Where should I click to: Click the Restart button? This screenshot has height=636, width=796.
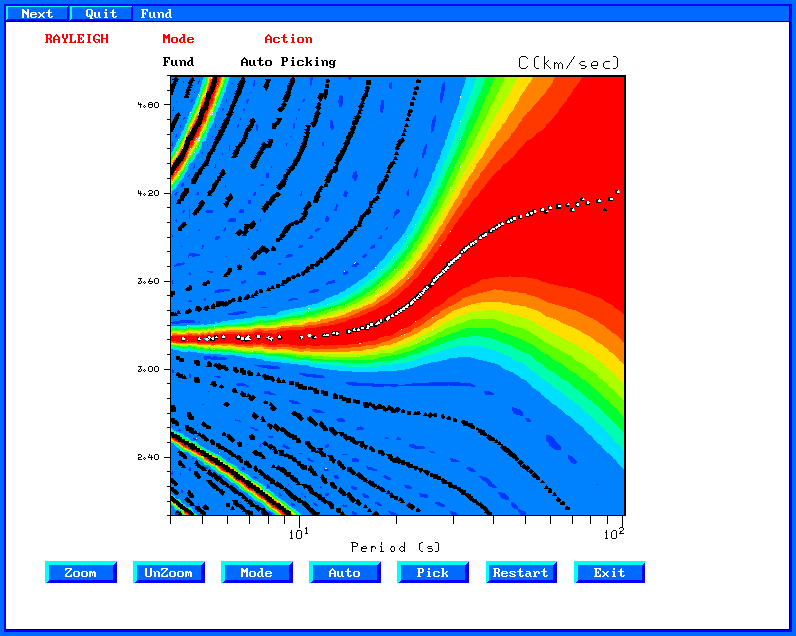[x=521, y=573]
